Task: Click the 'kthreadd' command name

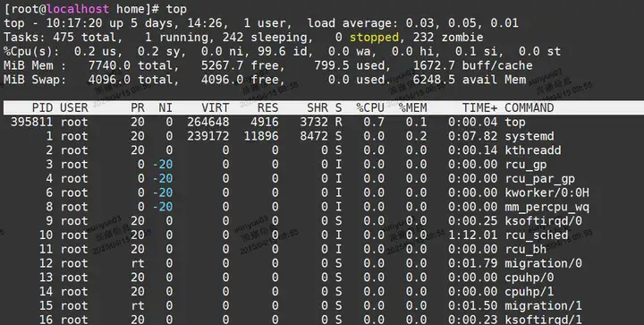Action: tap(533, 150)
